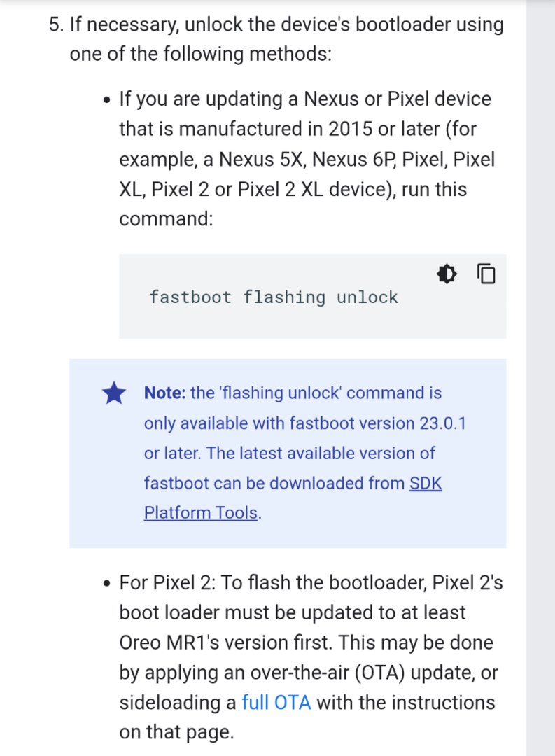Viewport: 555px width, 756px height.
Task: Click the bold "Note:" label
Action: (164, 393)
